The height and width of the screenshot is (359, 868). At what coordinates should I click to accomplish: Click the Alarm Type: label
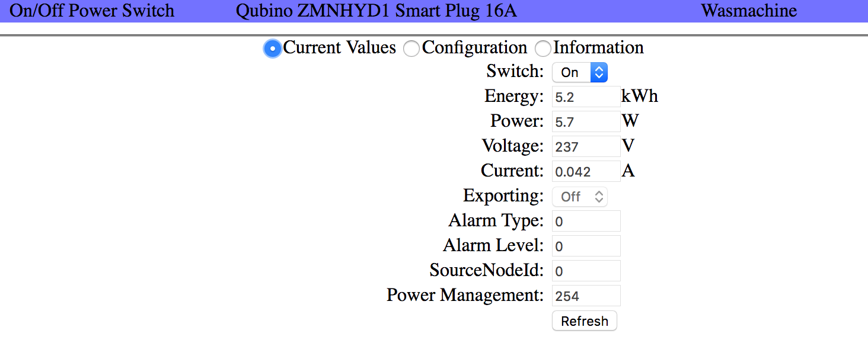click(496, 220)
